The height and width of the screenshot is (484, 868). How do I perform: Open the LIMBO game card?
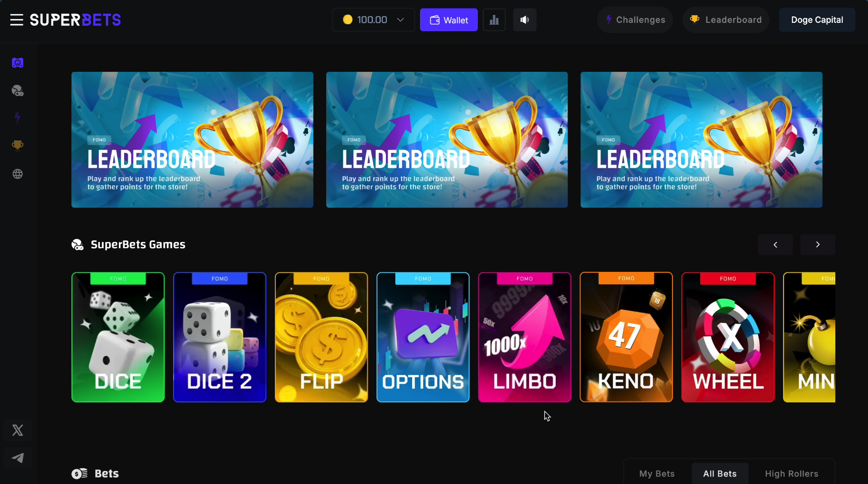[x=525, y=337]
